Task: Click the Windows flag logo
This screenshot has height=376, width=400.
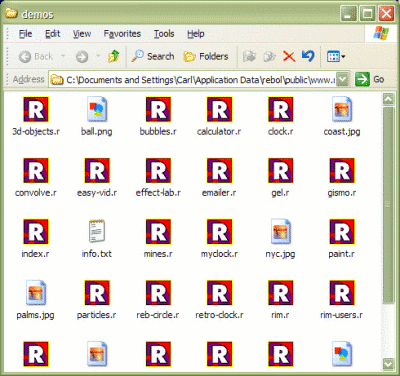Action: click(381, 33)
